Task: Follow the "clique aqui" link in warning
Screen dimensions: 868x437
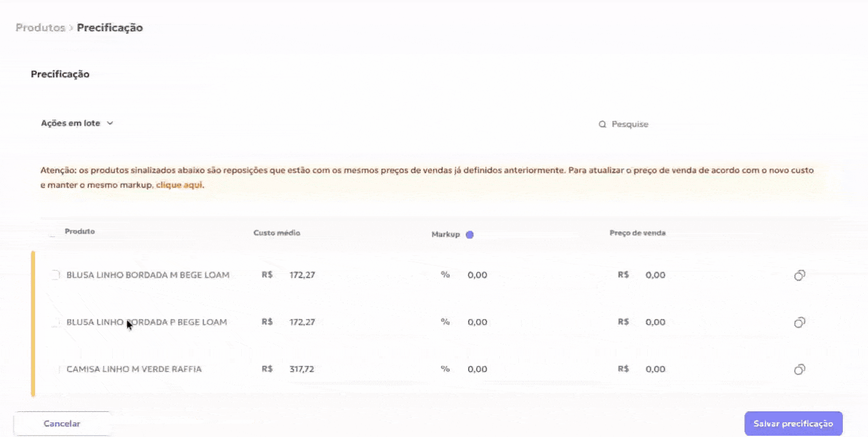Action: coord(179,184)
